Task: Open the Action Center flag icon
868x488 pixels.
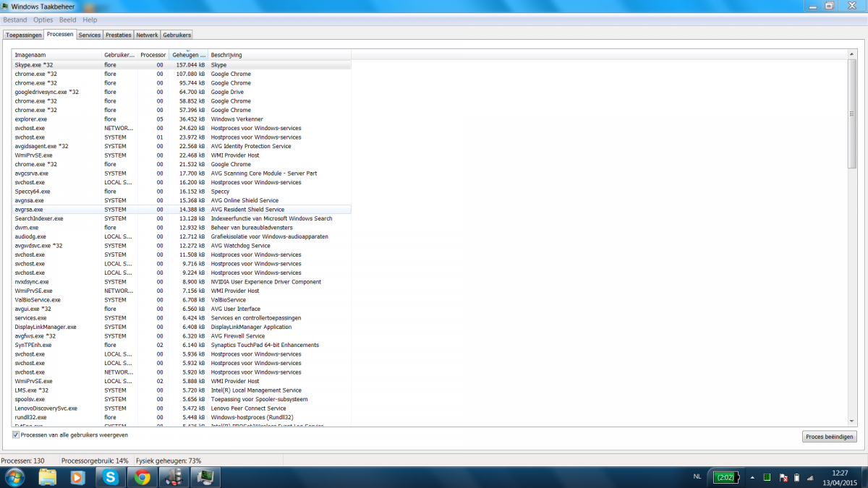Action: click(783, 477)
